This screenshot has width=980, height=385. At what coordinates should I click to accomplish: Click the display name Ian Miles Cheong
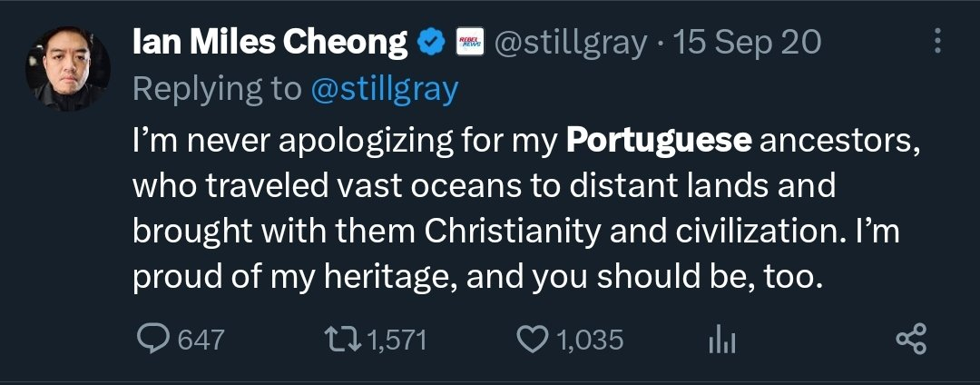pyautogui.click(x=269, y=41)
